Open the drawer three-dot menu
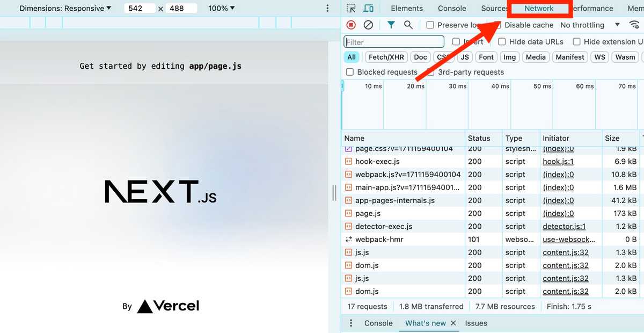 click(x=351, y=323)
